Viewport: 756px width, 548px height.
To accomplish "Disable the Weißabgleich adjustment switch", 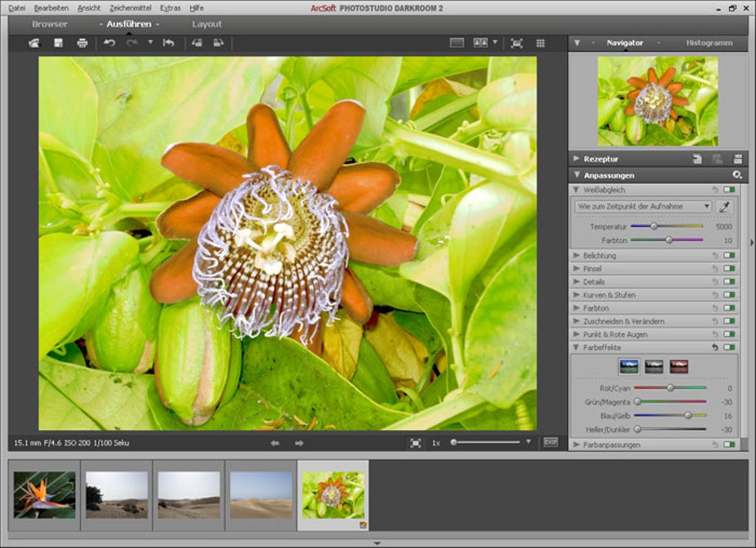I will (730, 190).
